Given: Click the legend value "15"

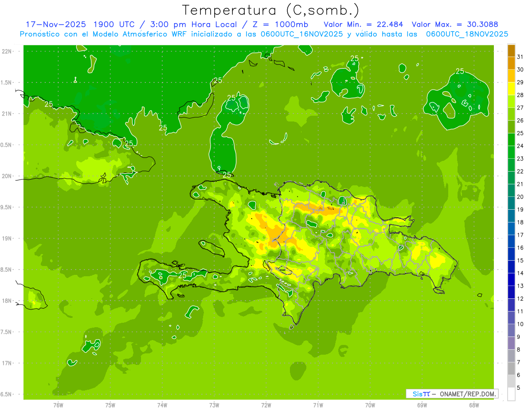Looking at the screenshot, I should tap(520, 261).
